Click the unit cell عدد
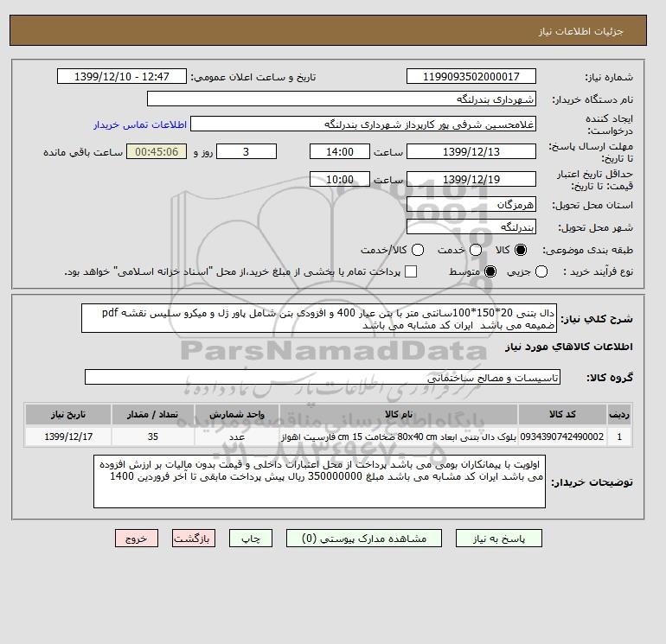This screenshot has height=644, width=666. point(237,437)
